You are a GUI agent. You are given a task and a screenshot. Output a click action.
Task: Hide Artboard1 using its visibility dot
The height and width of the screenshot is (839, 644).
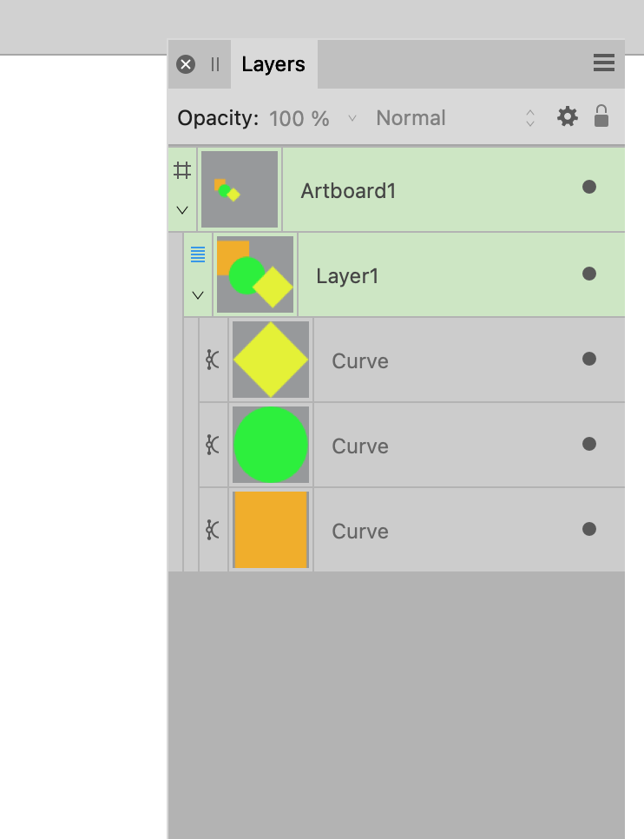[x=589, y=187]
